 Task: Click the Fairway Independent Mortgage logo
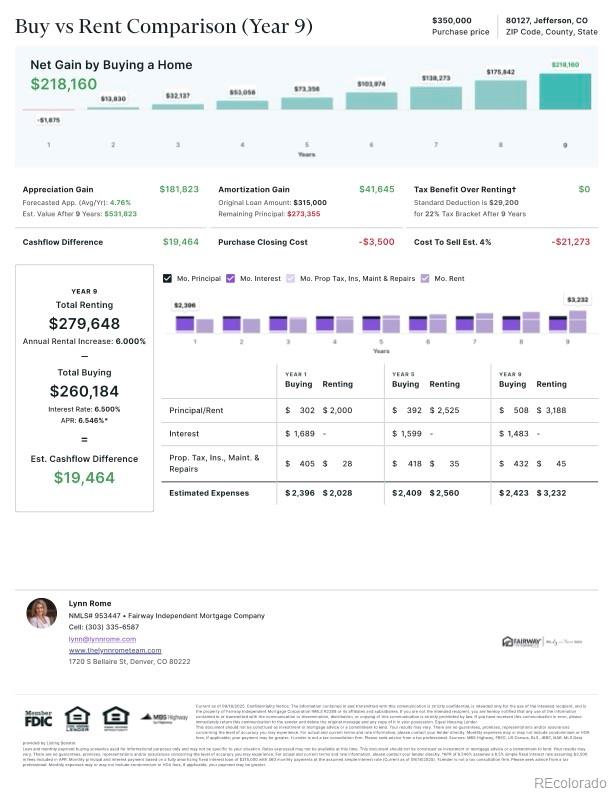520,640
